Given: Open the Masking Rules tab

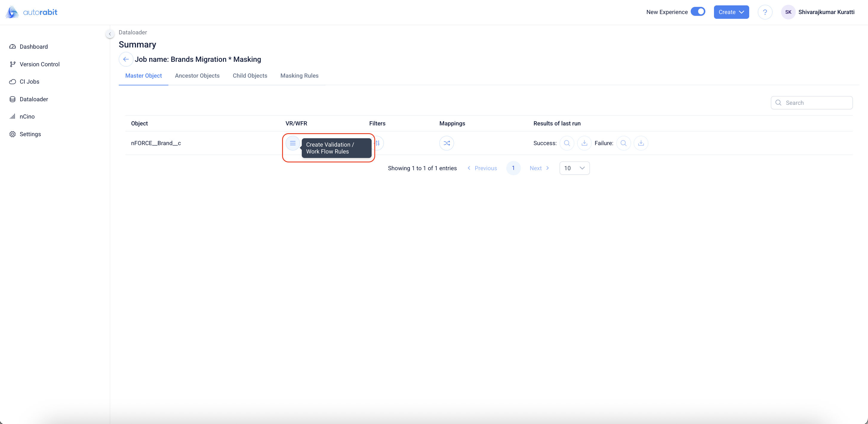Looking at the screenshot, I should pyautogui.click(x=299, y=76).
